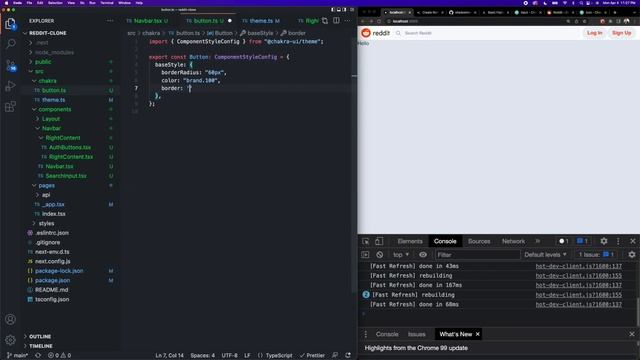The image size is (640, 360).
Task: Collapse the REDDIT-CLONE root folder
Action: coord(47,33)
